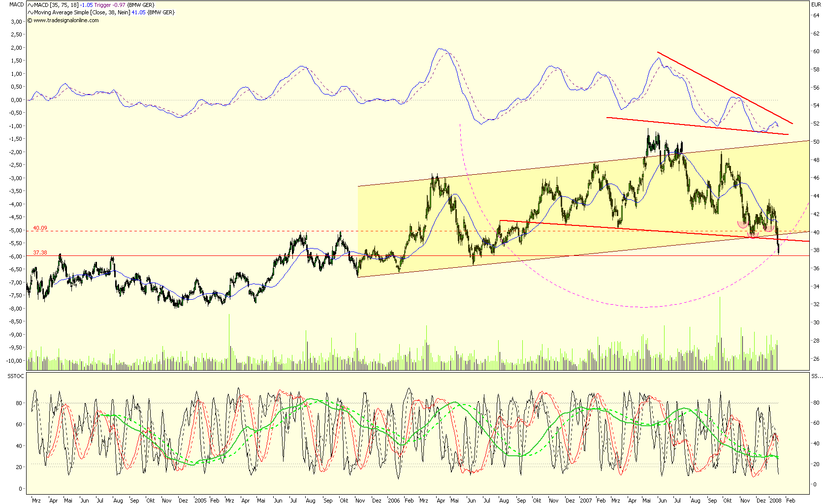This screenshot has height=504, width=827.
Task: Select the Trigger value in the MACD legend
Action: [x=118, y=4]
